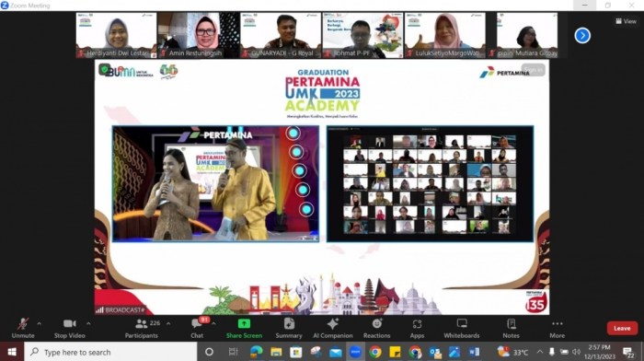Image resolution: width=644 pixels, height=361 pixels.
Task: Unmute the microphone in Zoom
Action: (23, 329)
